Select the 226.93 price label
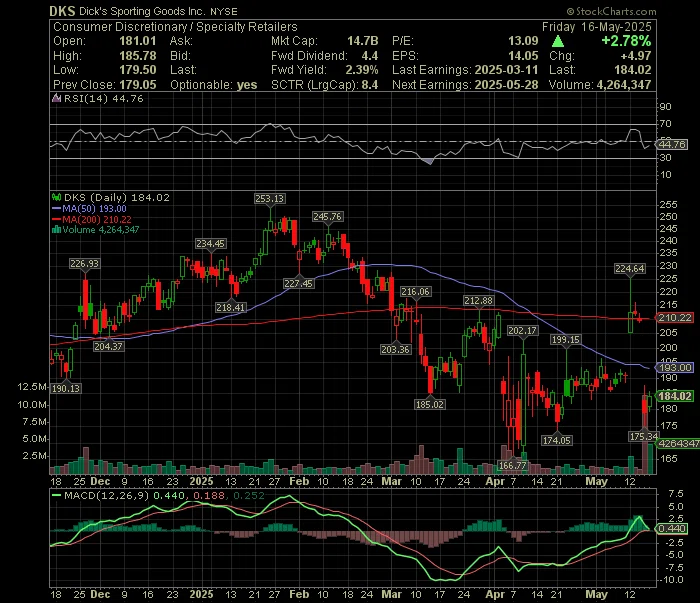The width and height of the screenshot is (700, 603). click(x=84, y=263)
